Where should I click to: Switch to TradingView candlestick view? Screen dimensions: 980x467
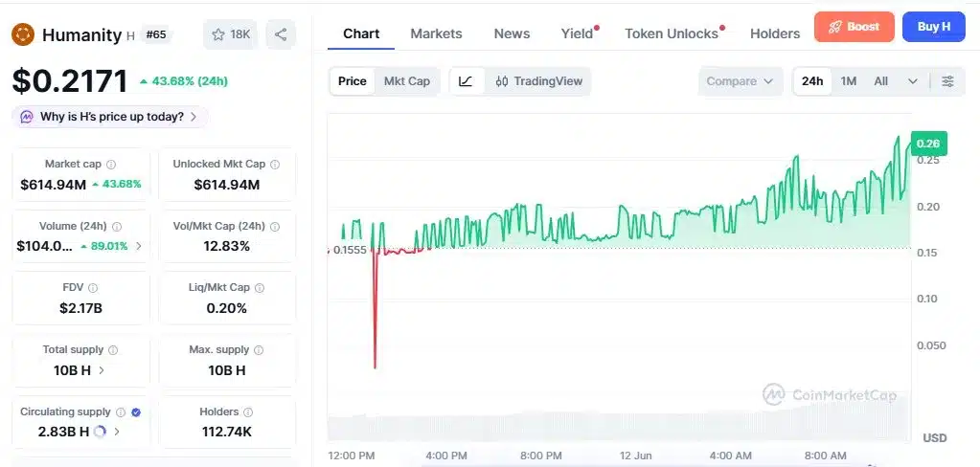[538, 81]
